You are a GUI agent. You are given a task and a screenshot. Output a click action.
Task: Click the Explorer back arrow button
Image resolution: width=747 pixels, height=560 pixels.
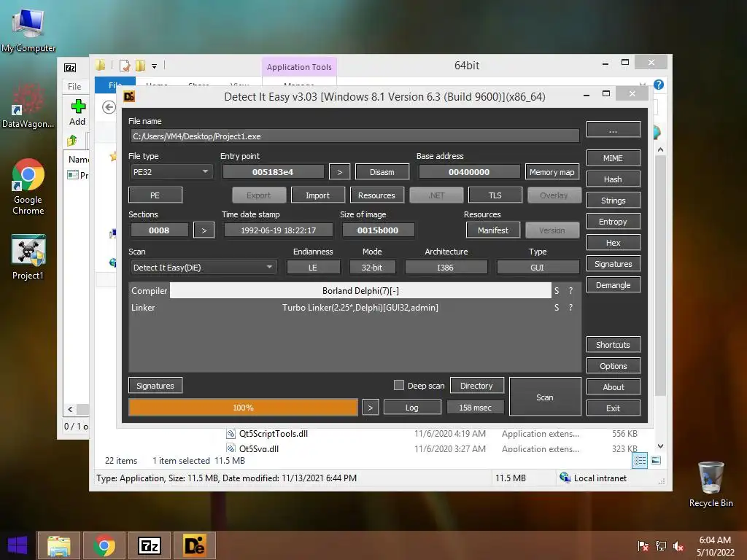[109, 107]
